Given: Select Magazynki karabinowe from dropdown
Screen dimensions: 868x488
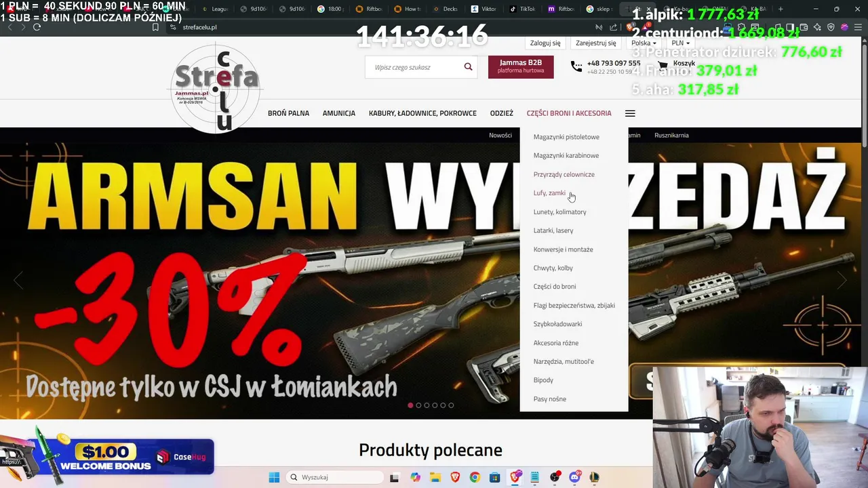Looking at the screenshot, I should 566,155.
